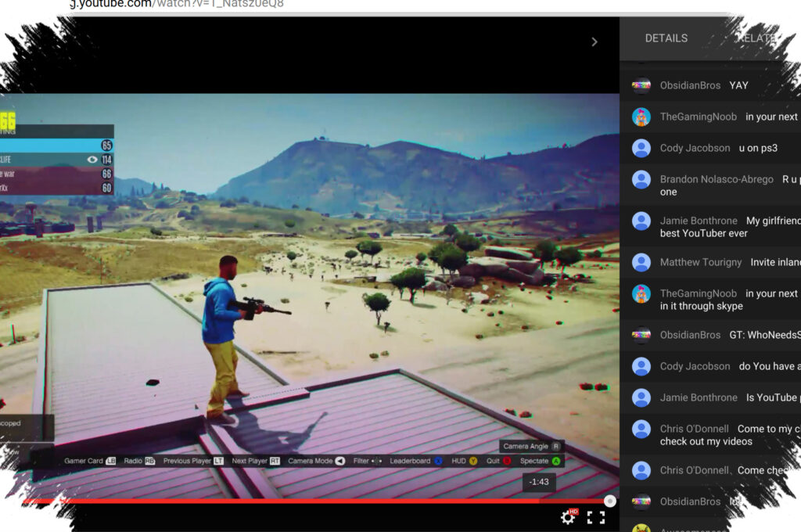
Task: Click the chat message 'u on ps3'
Action: (x=758, y=148)
